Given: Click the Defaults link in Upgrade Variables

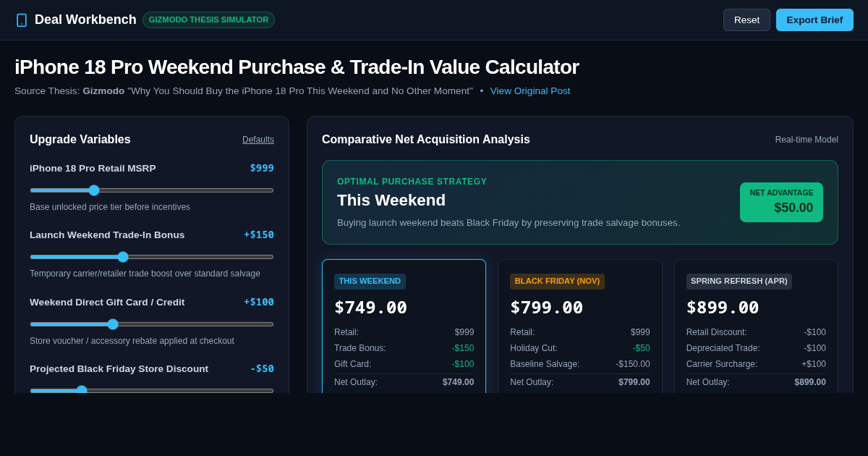Looking at the screenshot, I should coord(258,140).
